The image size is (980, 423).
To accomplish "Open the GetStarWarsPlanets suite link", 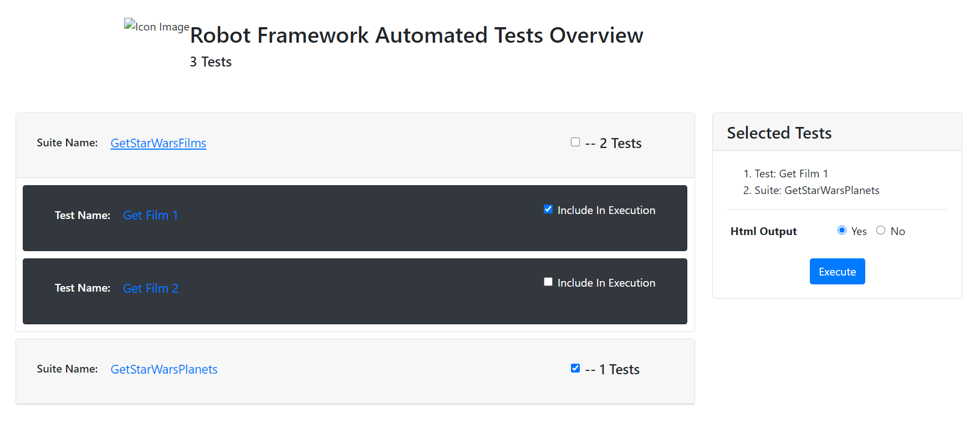I will 164,369.
